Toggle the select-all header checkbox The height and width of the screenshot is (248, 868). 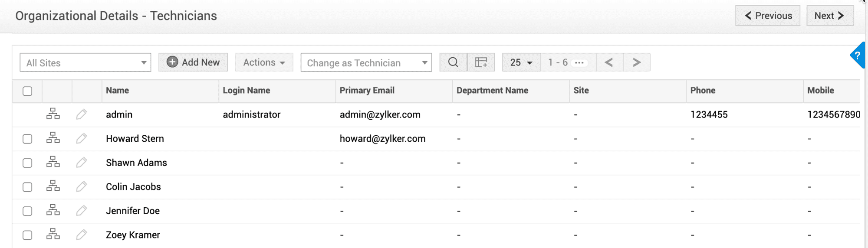(x=27, y=91)
